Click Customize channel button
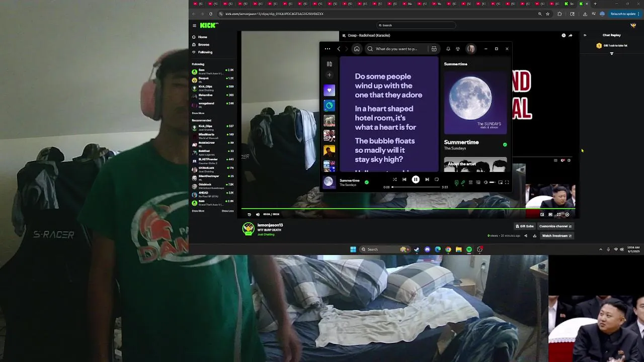Screen dimensions: 644x362 (555, 226)
